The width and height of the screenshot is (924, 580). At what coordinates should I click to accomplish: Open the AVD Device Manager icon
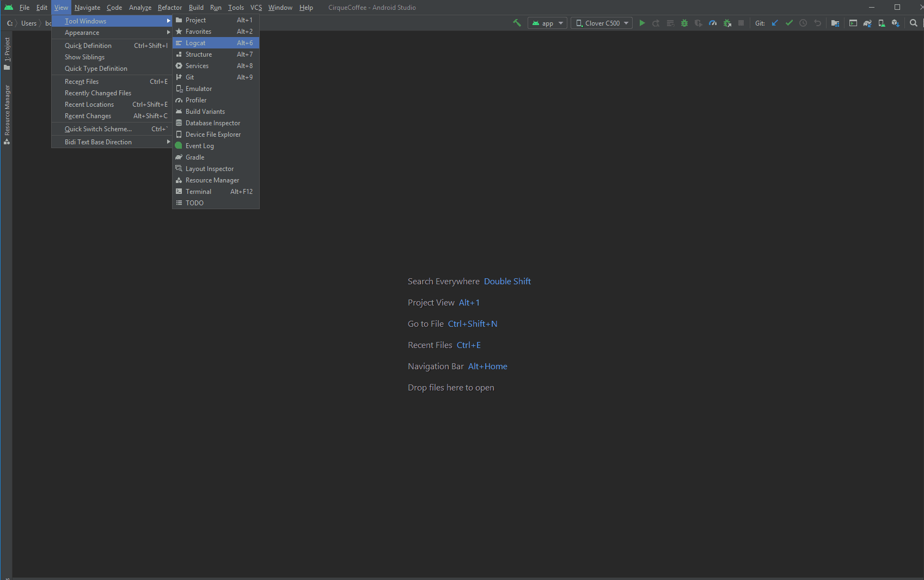[881, 23]
